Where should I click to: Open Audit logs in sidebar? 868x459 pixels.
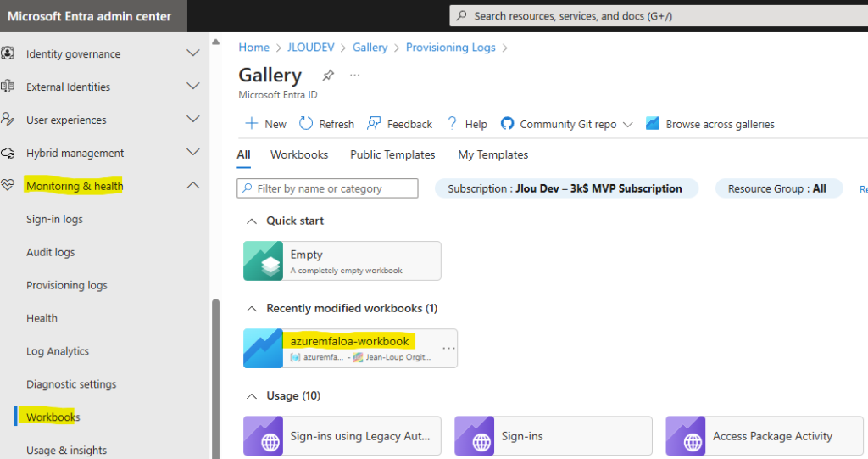tap(50, 252)
